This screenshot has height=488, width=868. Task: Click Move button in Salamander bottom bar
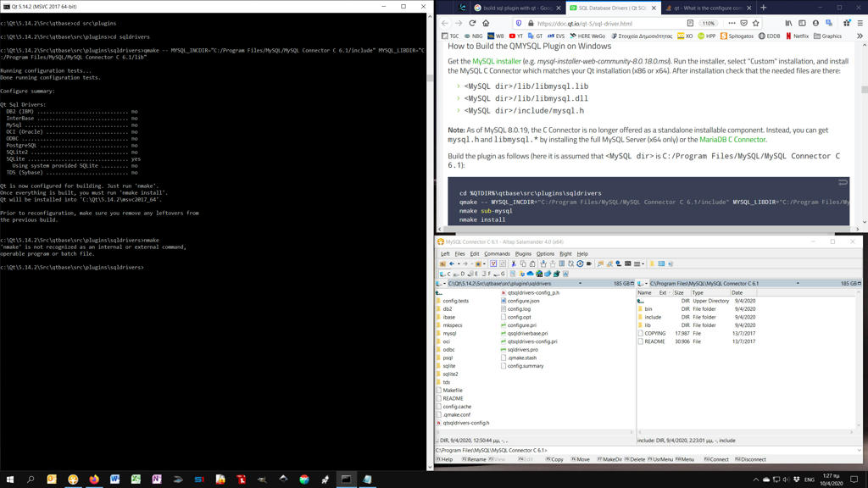point(580,459)
